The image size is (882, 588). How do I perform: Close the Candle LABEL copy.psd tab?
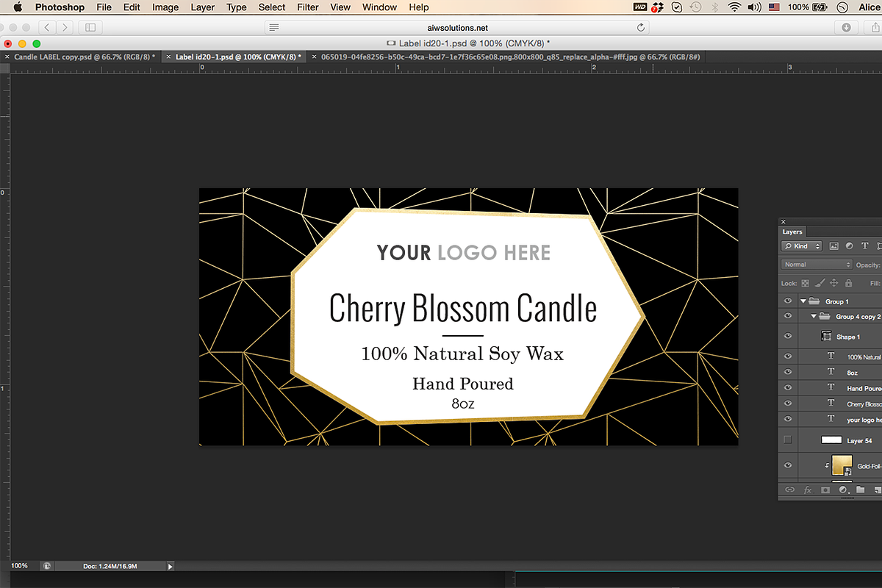(7, 57)
